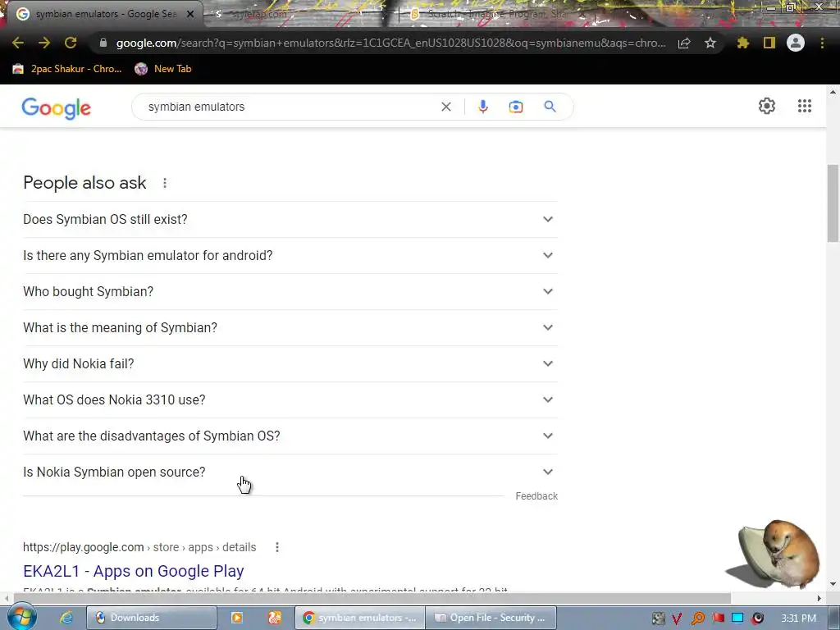Open the Chrome extensions puzzle icon
Image resolution: width=840 pixels, height=630 pixels.
(x=743, y=43)
